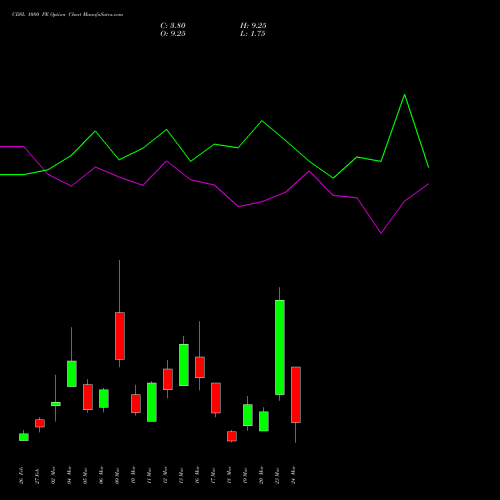The image size is (500, 500).
Task: Click the '06 Mar' date label
Action: click(102, 476)
